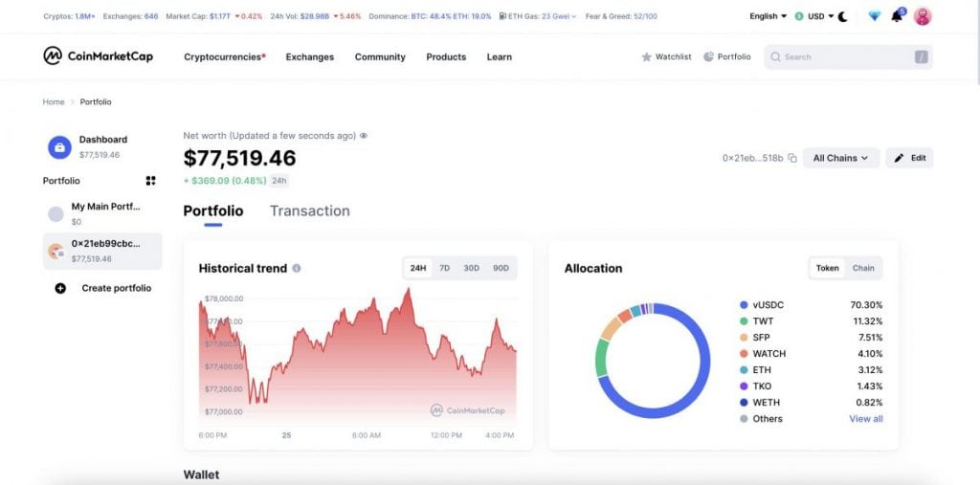
Task: Click the search magnifier icon
Action: click(x=775, y=56)
